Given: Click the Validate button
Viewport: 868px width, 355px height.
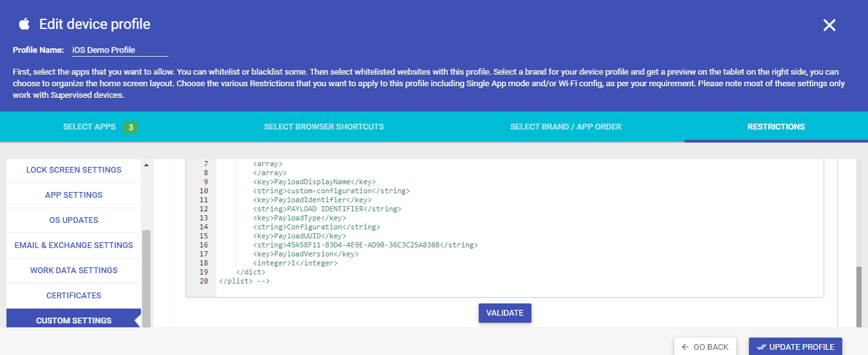Looking at the screenshot, I should (x=505, y=313).
